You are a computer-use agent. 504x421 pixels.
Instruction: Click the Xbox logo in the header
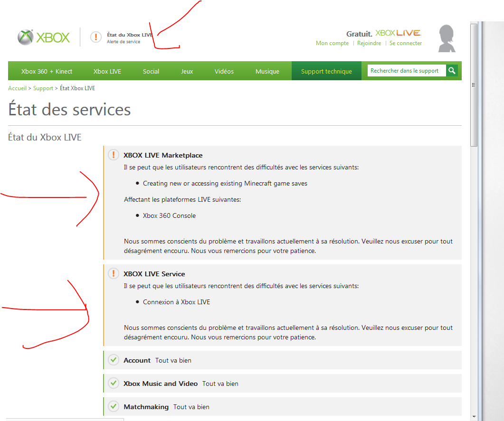pos(44,37)
